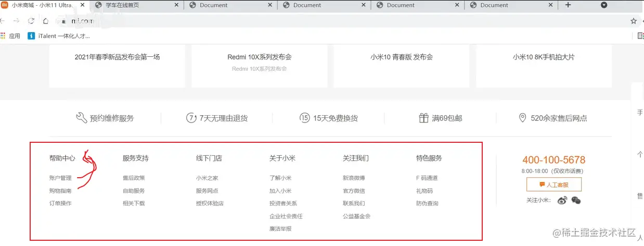Screen dimensions: 644x246
Task: Switch to the 学车在线首页 tab
Action: click(x=135, y=5)
